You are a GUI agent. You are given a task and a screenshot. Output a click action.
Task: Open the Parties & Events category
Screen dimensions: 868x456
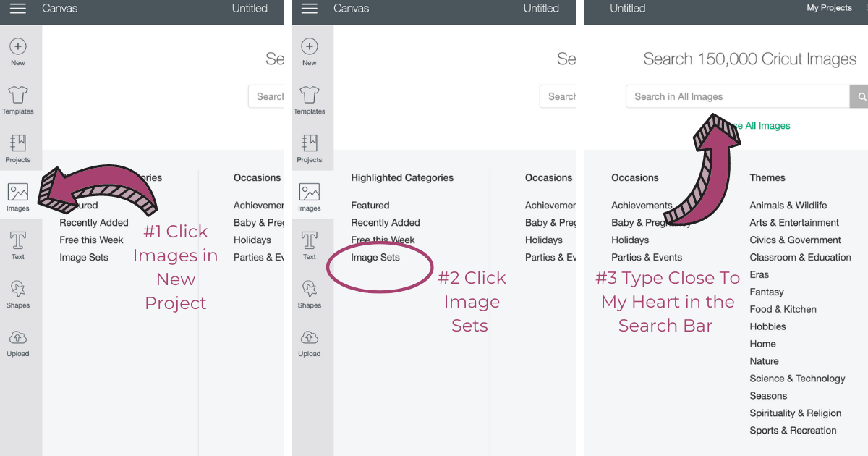pos(647,258)
